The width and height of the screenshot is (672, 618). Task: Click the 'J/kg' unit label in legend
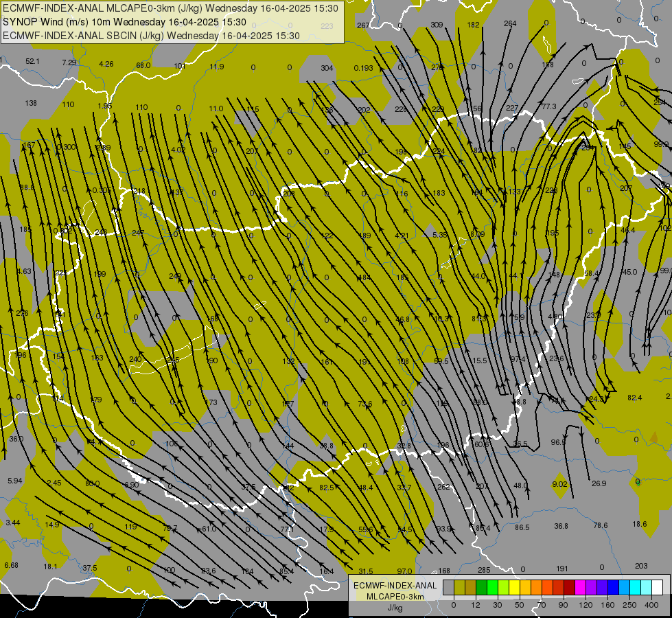point(395,607)
